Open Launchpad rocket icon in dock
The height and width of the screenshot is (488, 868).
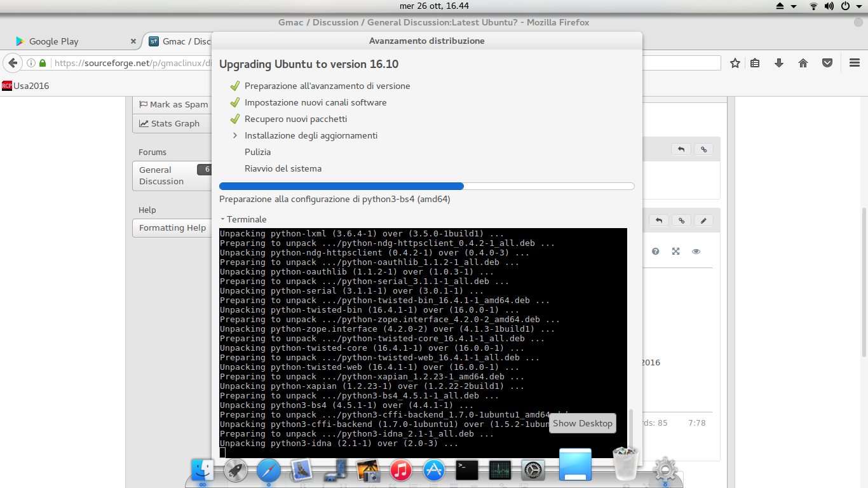236,471
